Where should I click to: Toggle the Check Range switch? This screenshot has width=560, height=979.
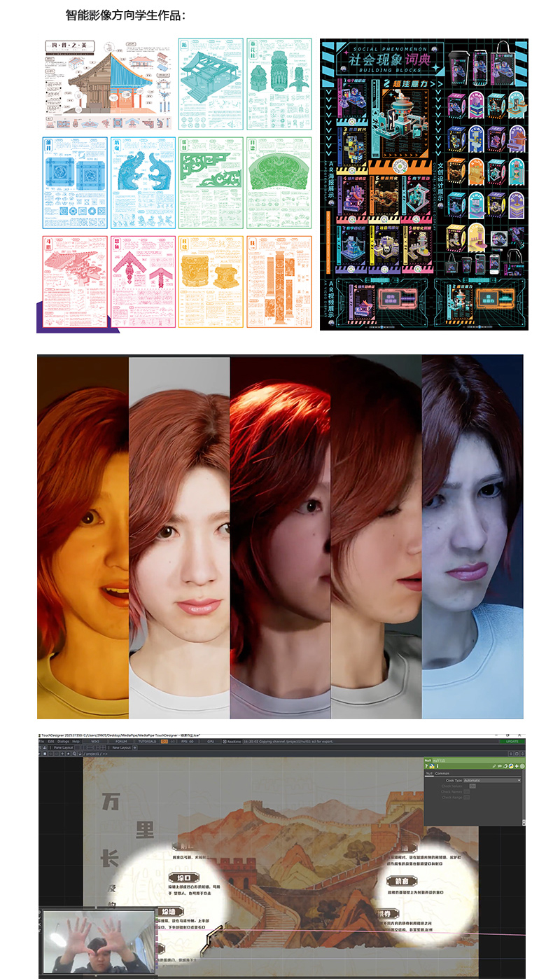467,797
